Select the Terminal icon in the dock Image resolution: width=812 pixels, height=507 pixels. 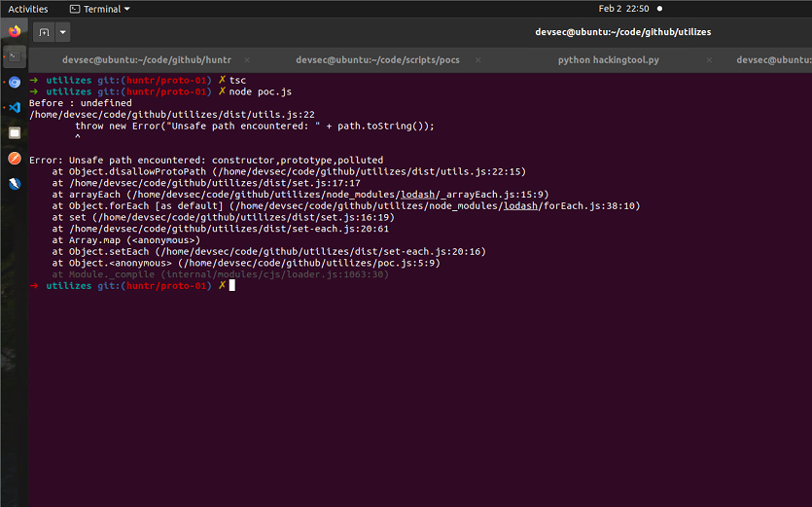15,56
